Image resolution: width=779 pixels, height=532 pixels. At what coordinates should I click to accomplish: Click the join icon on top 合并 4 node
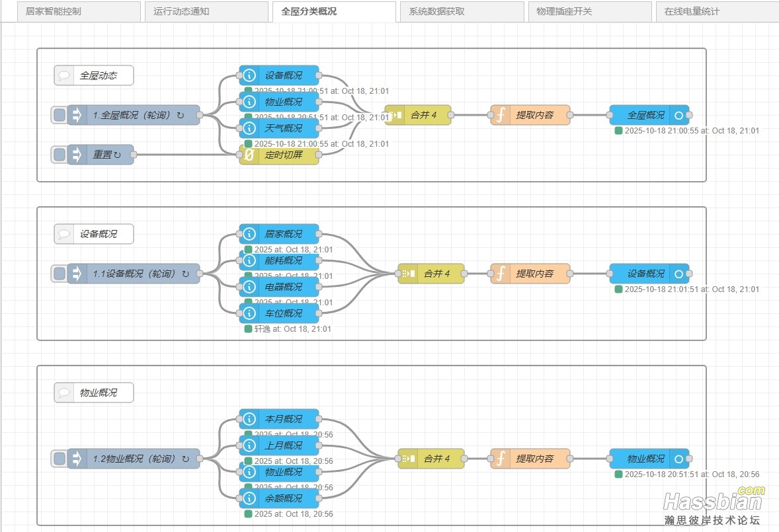[395, 115]
